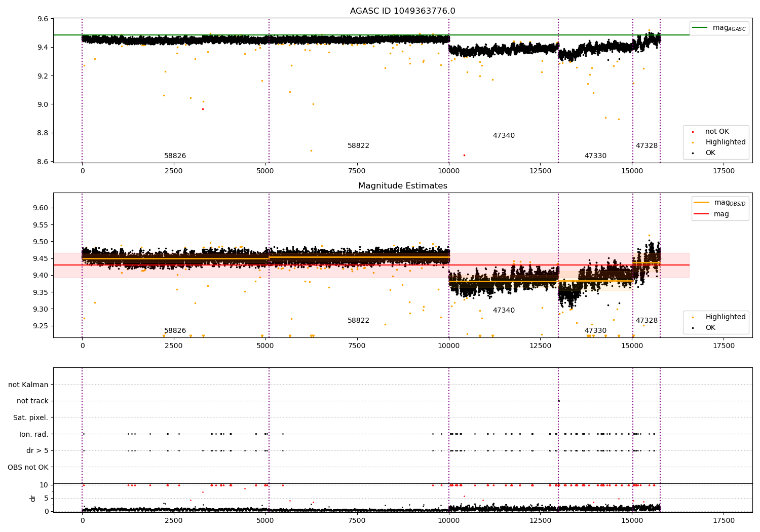Select the "OK" legend label in the top plot
This screenshot has width=760, height=532.
click(710, 153)
